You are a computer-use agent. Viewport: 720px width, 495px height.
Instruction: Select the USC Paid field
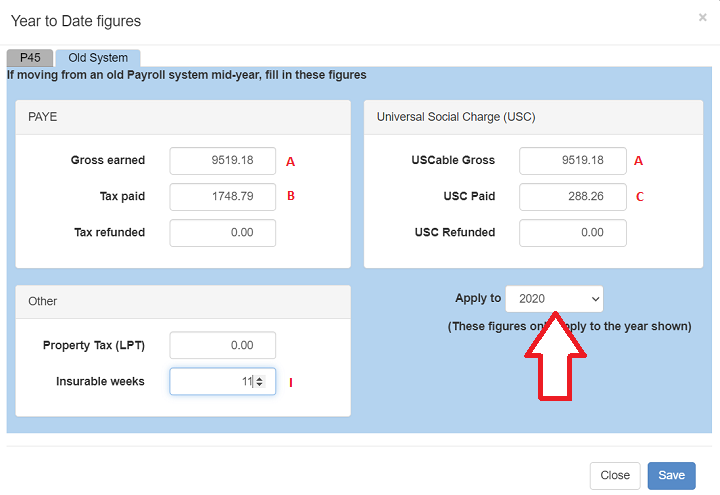[x=572, y=196]
